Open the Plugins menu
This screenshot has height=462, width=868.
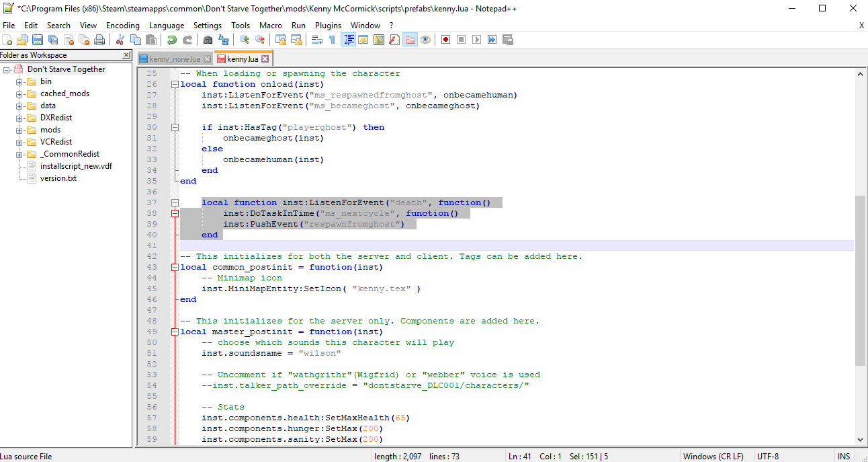[x=328, y=25]
